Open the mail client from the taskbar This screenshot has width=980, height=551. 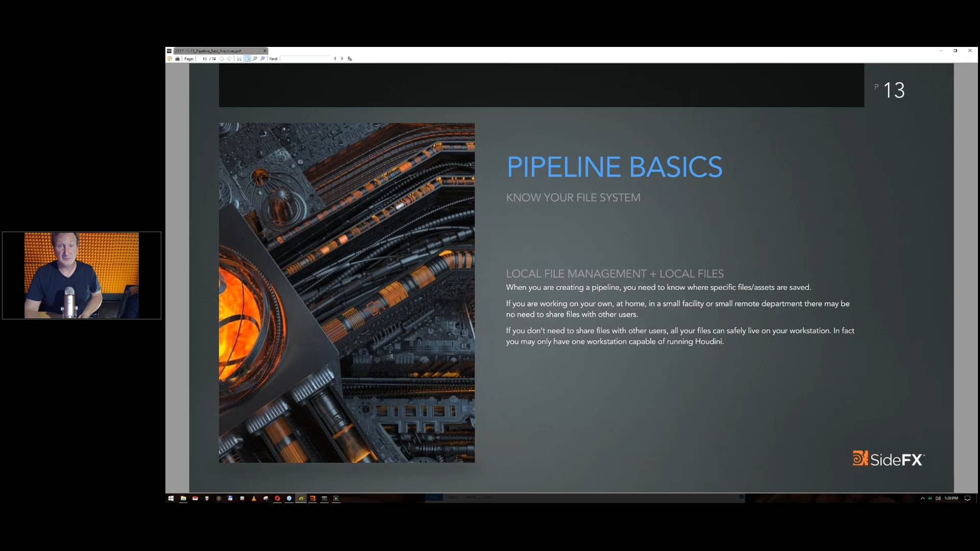(195, 499)
